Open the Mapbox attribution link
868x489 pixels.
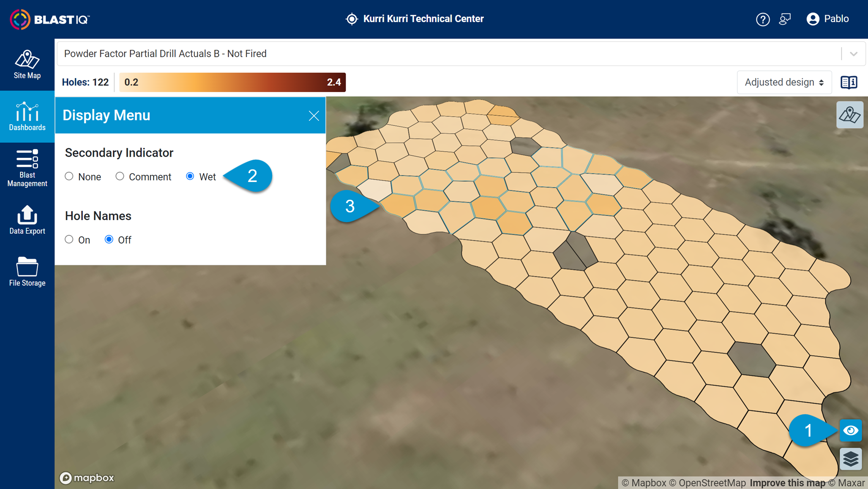pos(644,483)
